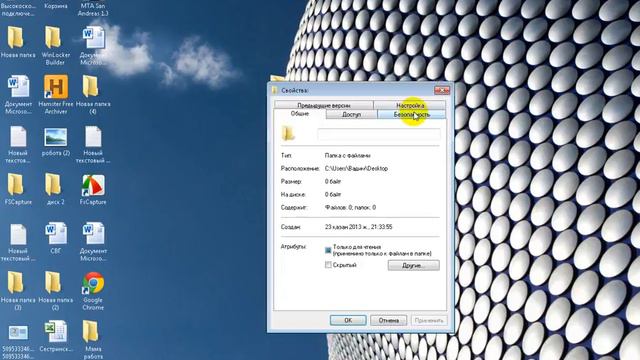Click the Файлов: 0; папок: 0 value
Viewport: 640px width, 360px height.
click(x=350, y=208)
